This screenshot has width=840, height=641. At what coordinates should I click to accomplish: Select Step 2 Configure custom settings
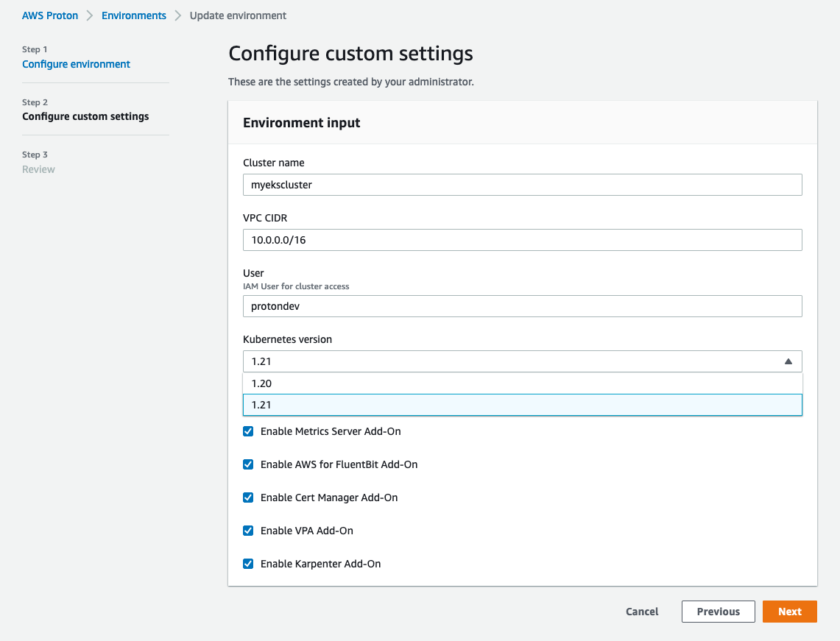tap(85, 116)
